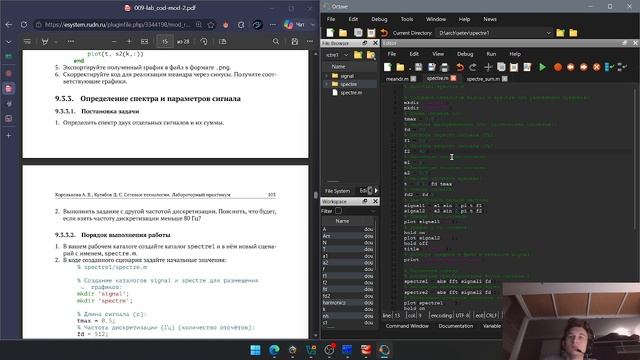The width and height of the screenshot is (640, 360).
Task: Click Browse directories icon at far right
Action: click(573, 33)
